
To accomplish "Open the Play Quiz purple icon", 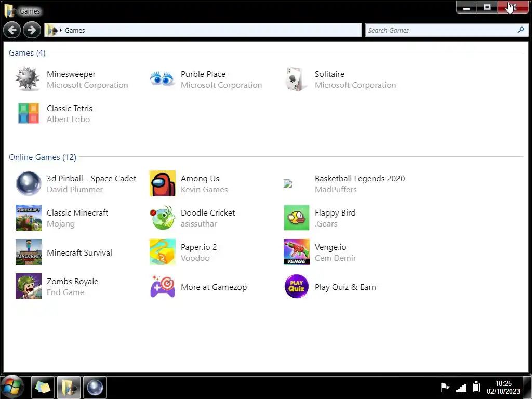I will point(297,286).
